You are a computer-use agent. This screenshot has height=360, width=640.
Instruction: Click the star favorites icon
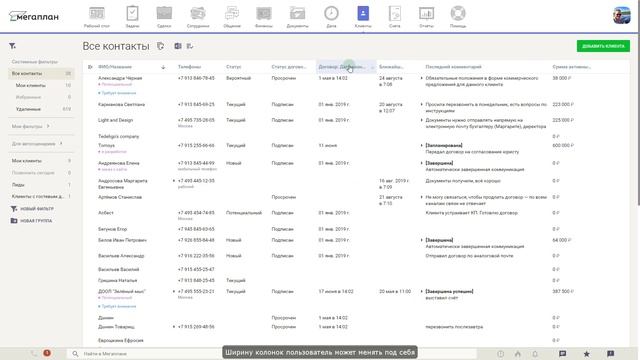coord(587,354)
